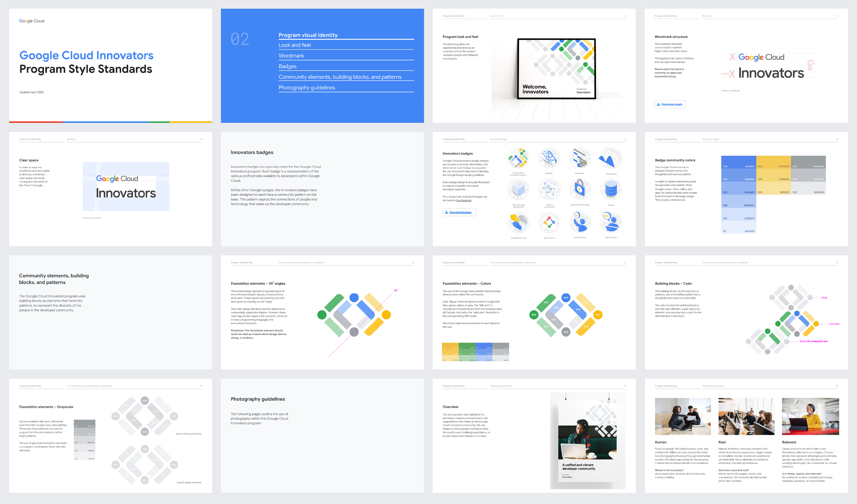Click the Google Cloud Innovators Program badge
The image size is (857, 504).
coord(518,158)
